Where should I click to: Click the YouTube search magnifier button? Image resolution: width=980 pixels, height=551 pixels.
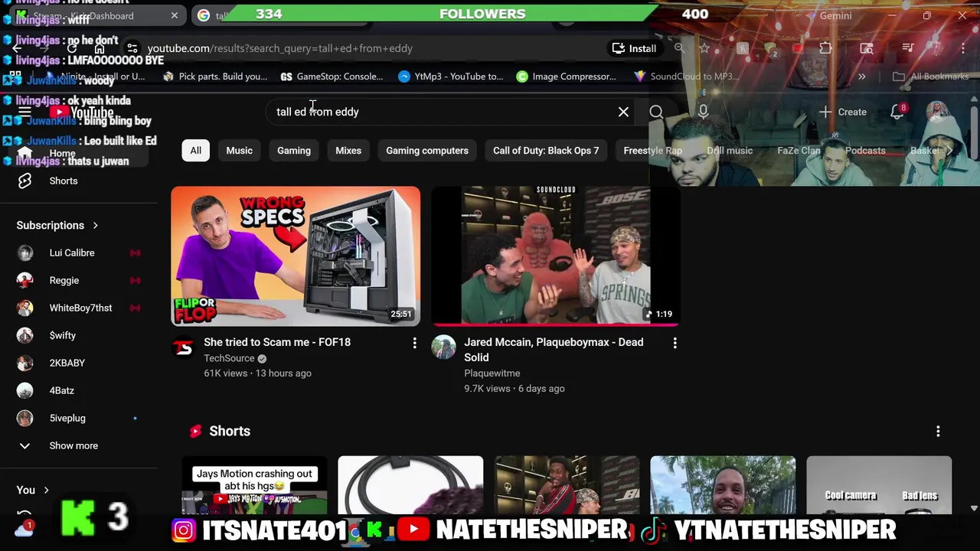(x=656, y=112)
